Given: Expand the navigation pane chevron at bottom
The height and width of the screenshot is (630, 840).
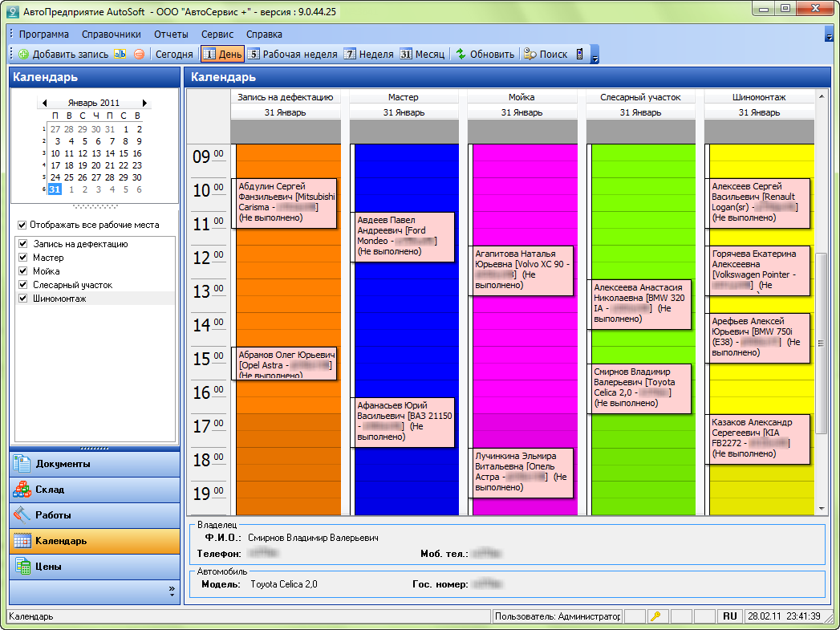Looking at the screenshot, I should click(x=172, y=591).
